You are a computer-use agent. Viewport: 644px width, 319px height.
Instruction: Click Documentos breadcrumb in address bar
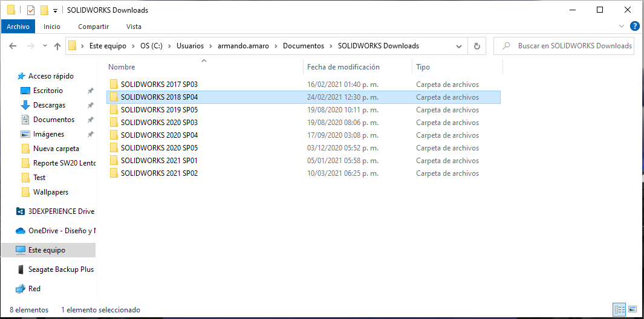(304, 46)
